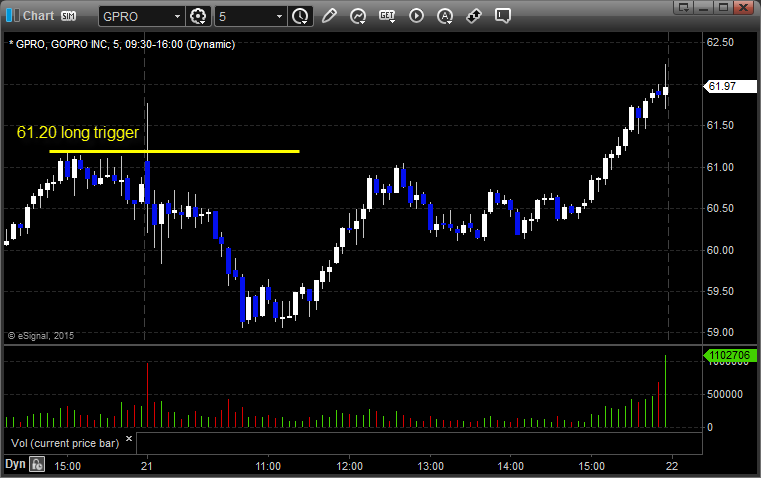Screen dimensions: 761x478
Task: Toggle the time lock padlock icon
Action: [x=37, y=464]
